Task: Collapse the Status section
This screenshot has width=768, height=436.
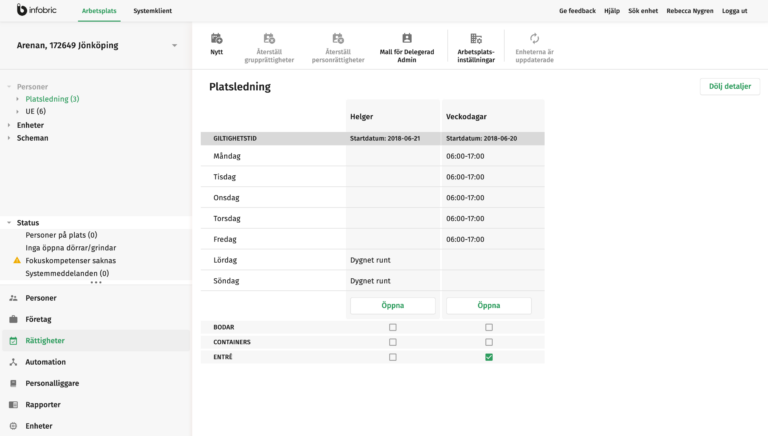Action: [9, 223]
